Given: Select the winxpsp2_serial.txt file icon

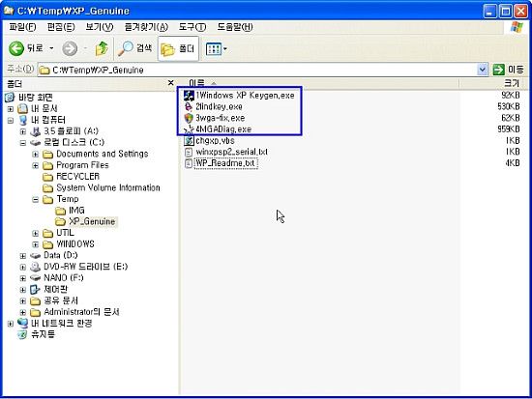Looking at the screenshot, I should pyautogui.click(x=189, y=152).
